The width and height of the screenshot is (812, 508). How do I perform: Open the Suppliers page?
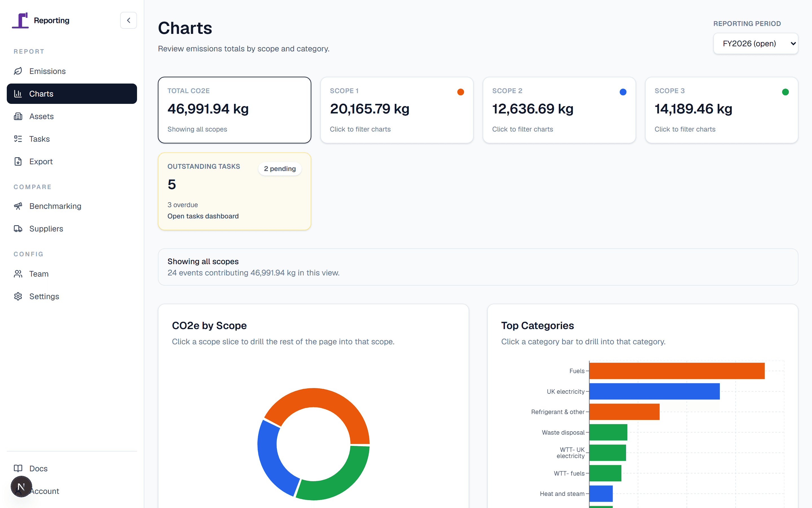[72, 229]
